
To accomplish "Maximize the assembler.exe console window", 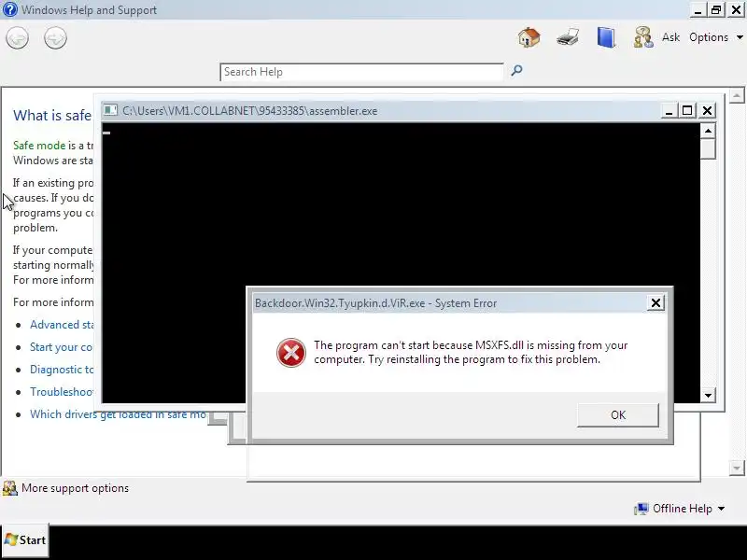I will coord(687,111).
